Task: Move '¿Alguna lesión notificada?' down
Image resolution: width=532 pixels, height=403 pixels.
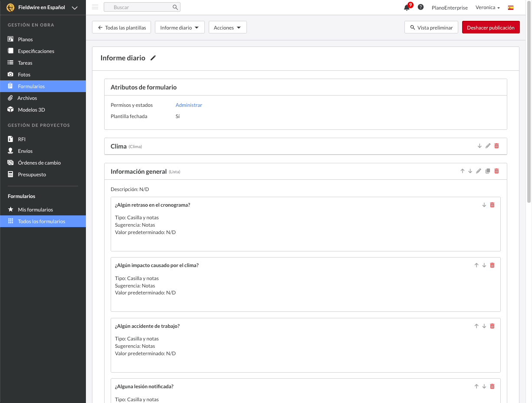Action: pos(484,386)
